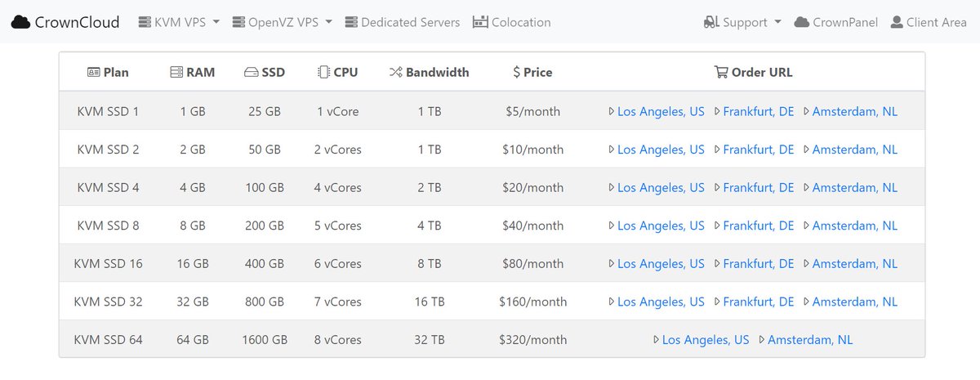The width and height of the screenshot is (980, 380).
Task: Expand the Support dropdown caret
Action: tap(777, 22)
